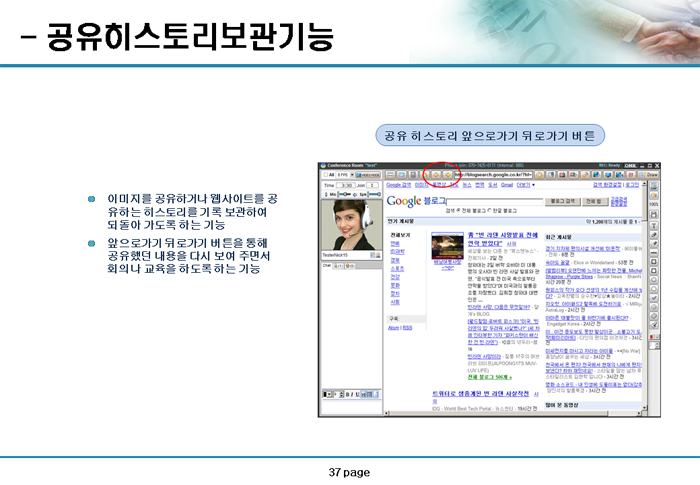Image resolution: width=700 pixels, height=485 pixels.
Task: Select the second tab next to Chat
Action: point(338,266)
